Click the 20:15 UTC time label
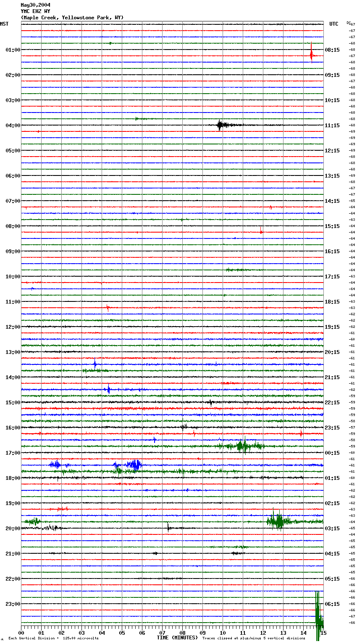Image resolution: width=357 pixels, height=644 pixels. click(x=332, y=352)
